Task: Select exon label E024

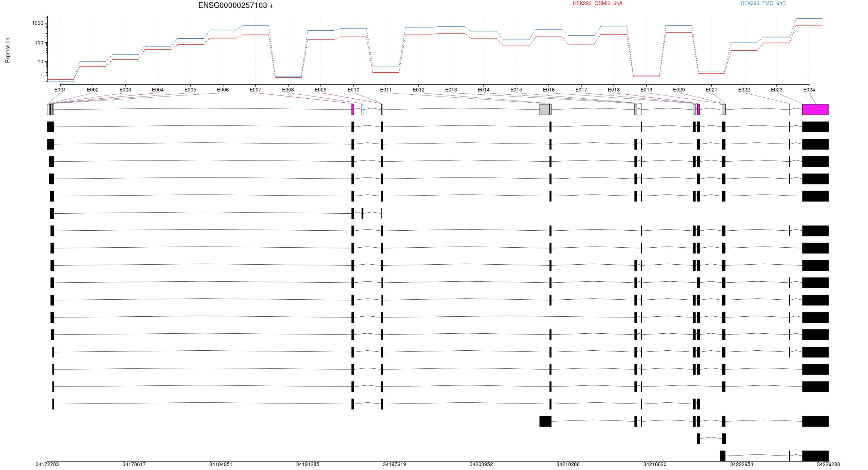Action: (x=809, y=90)
